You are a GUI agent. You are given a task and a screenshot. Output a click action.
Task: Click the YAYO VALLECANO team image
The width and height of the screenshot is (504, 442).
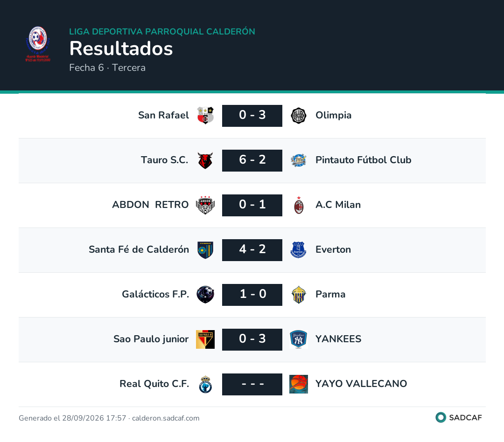coord(299,384)
